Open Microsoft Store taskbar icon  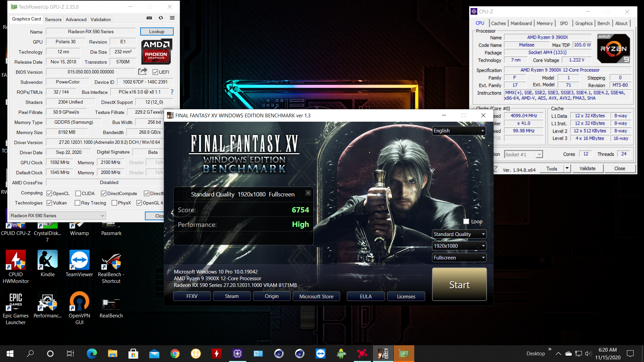point(133,354)
